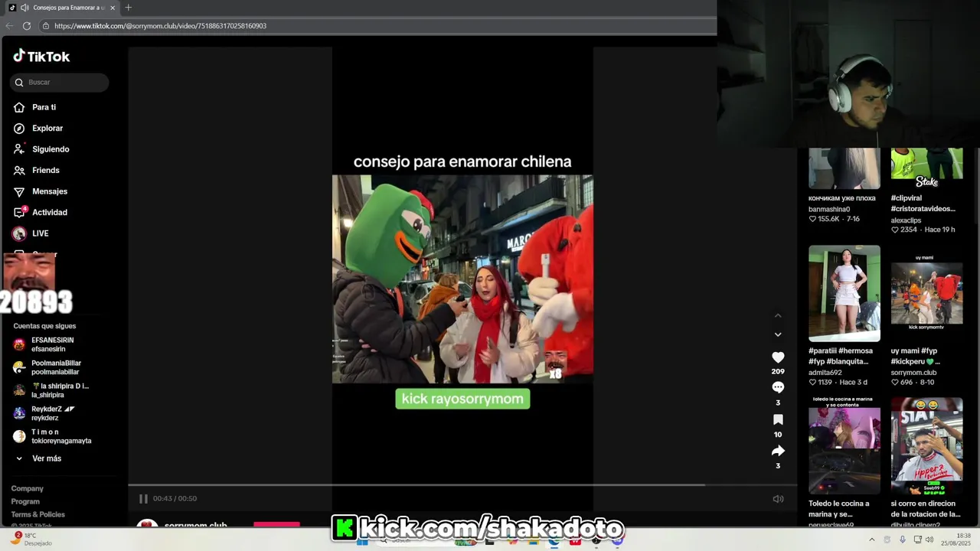The image size is (980, 551).
Task: Click the main video player frame
Action: (462, 279)
